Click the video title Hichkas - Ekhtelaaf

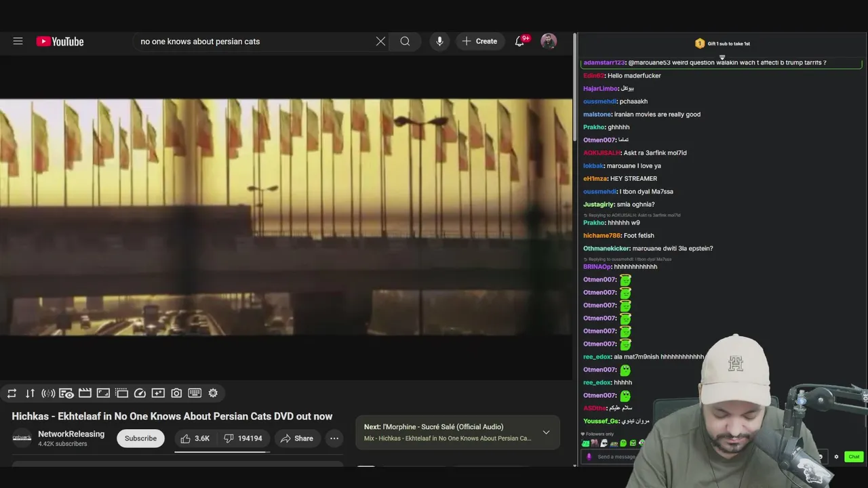pyautogui.click(x=172, y=416)
